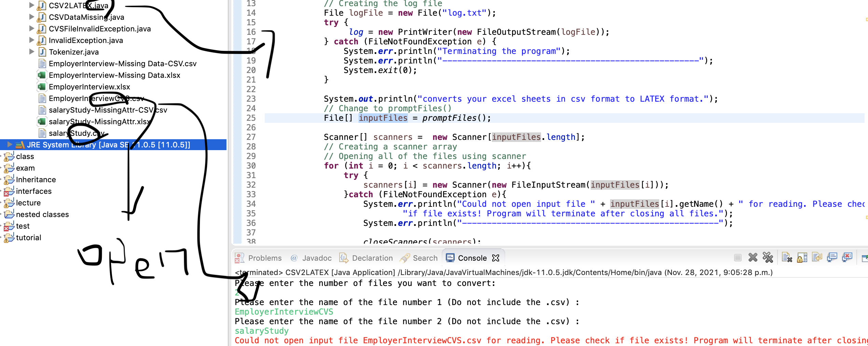
Task: Open the Javadoc view
Action: coord(316,258)
